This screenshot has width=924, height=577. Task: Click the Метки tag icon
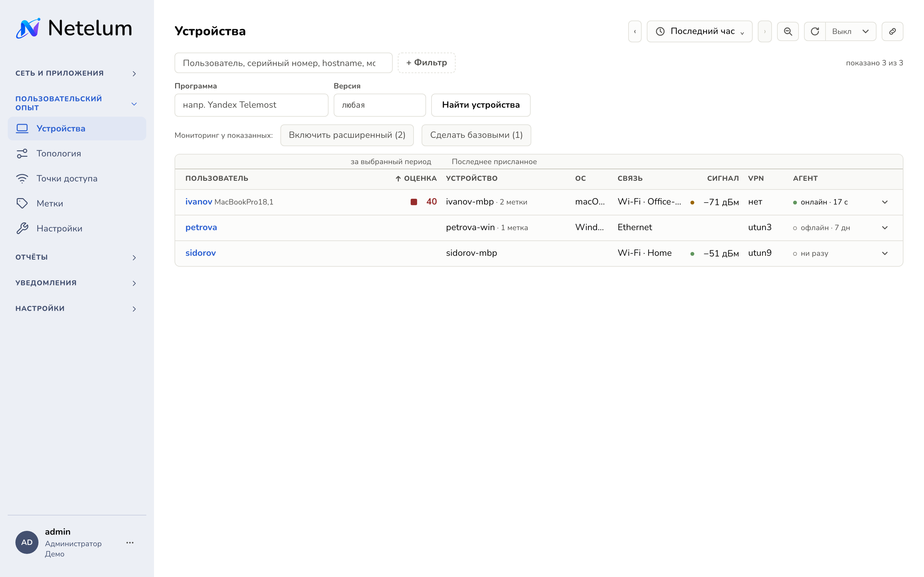[22, 204]
